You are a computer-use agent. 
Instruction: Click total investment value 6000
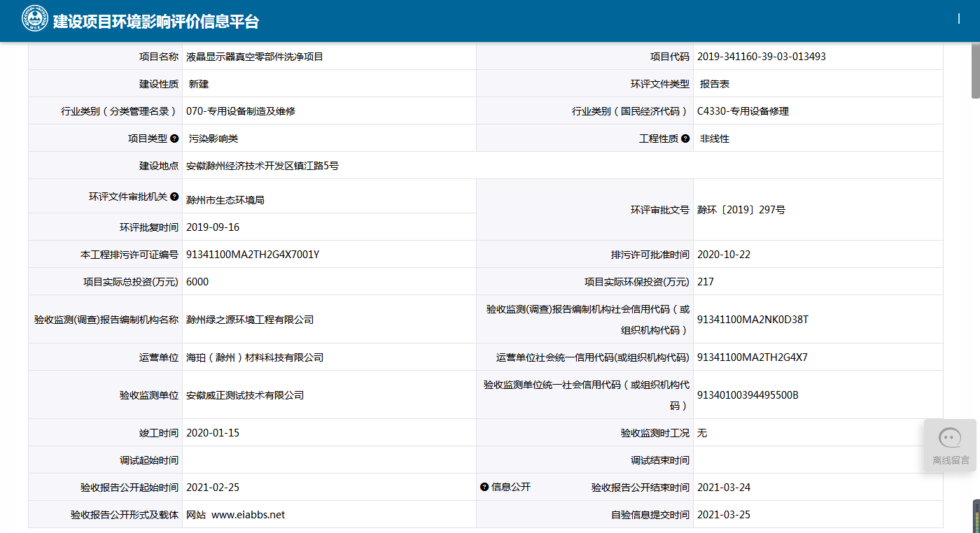(x=197, y=282)
